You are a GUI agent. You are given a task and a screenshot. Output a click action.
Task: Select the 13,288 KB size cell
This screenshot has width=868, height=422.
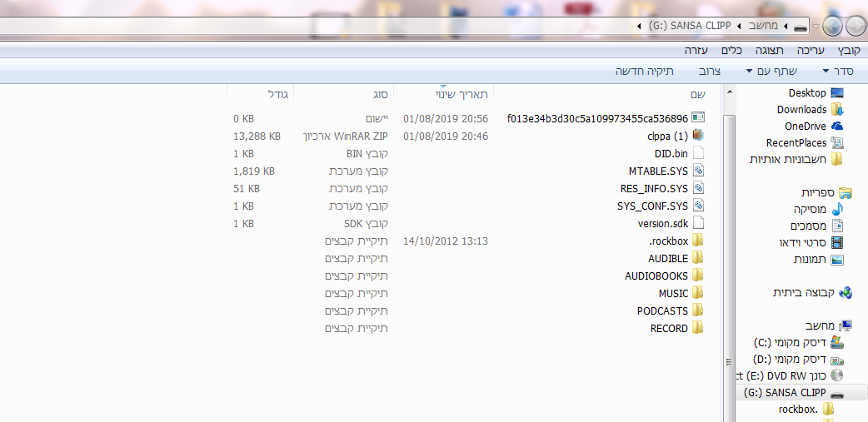point(257,136)
